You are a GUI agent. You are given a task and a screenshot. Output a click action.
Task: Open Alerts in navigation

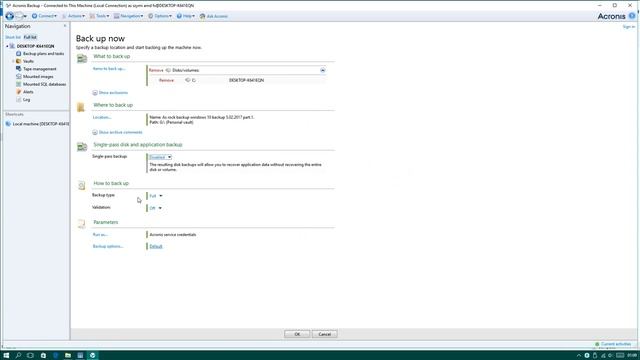[28, 92]
